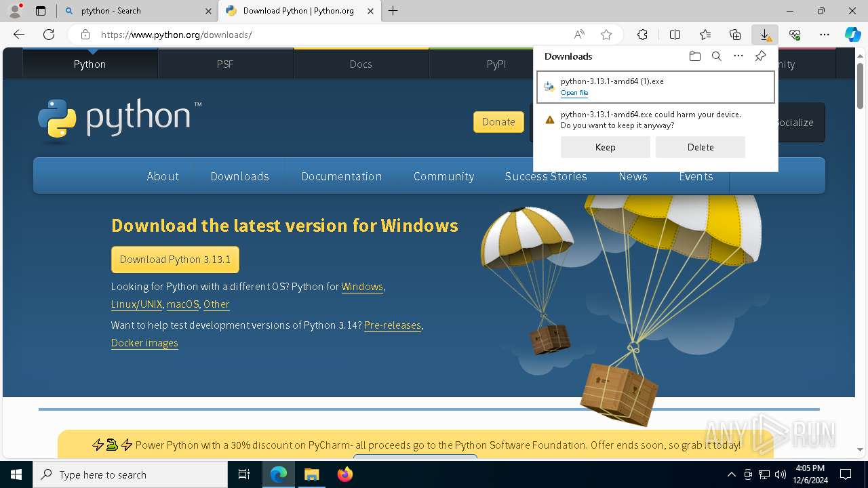Close the ptython - Search tab

[x=208, y=11]
